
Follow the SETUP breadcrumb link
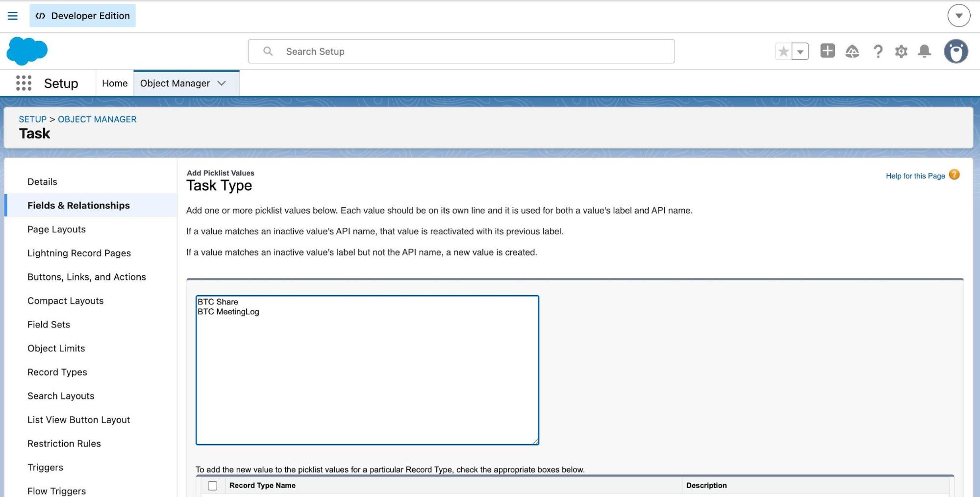point(33,119)
